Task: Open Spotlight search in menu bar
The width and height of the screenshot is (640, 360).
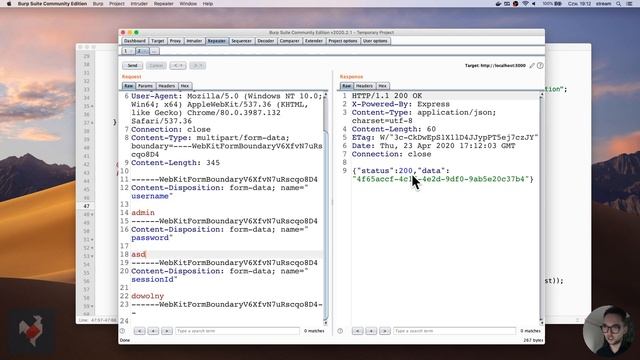Action: coord(619,4)
